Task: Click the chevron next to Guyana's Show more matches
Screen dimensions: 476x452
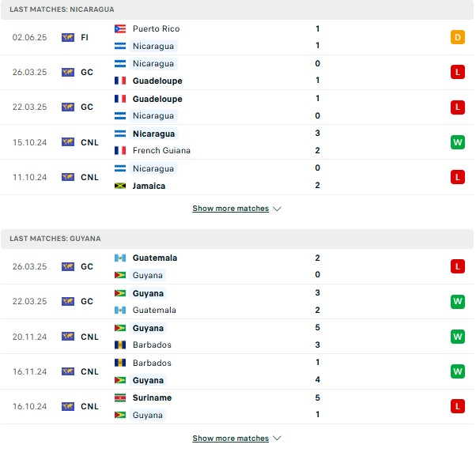Action: tap(277, 439)
